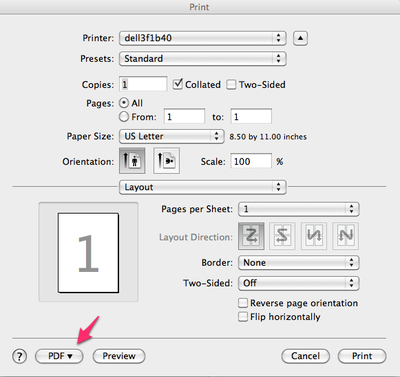400x377 pixels.
Task: Select portrait orientation icon
Action: pos(132,161)
